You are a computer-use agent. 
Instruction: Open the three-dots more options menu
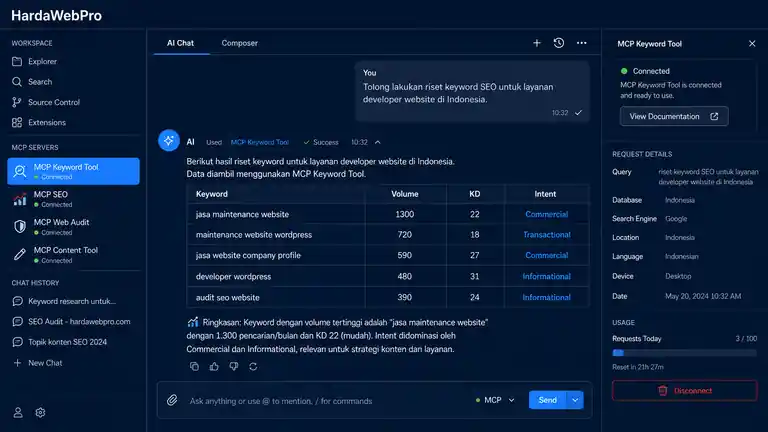tap(581, 43)
